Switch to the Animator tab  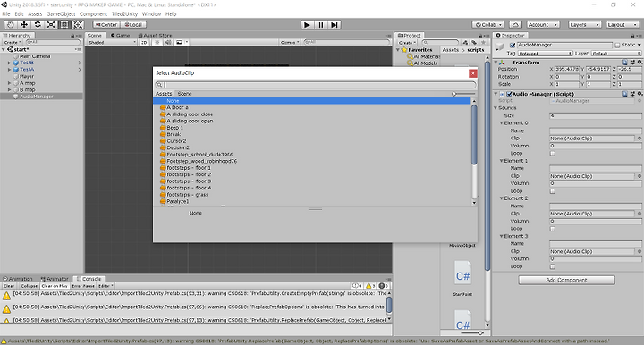click(54, 279)
